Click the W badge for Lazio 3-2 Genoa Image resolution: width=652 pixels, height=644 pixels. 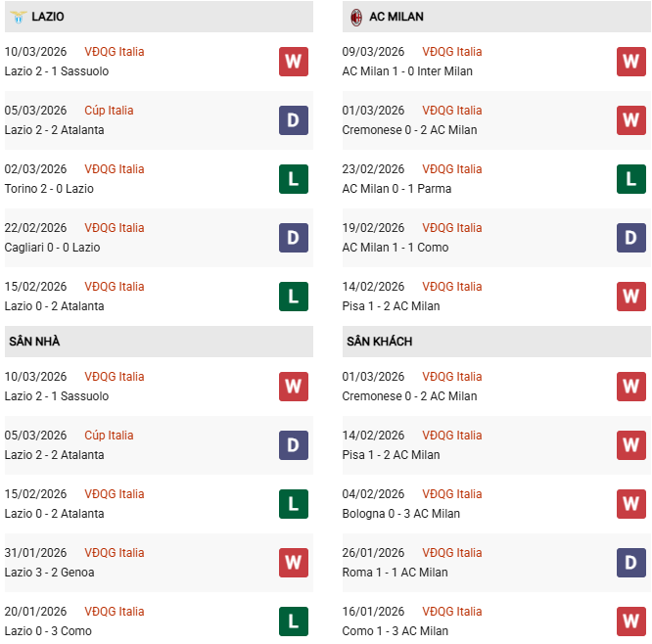[x=293, y=563]
